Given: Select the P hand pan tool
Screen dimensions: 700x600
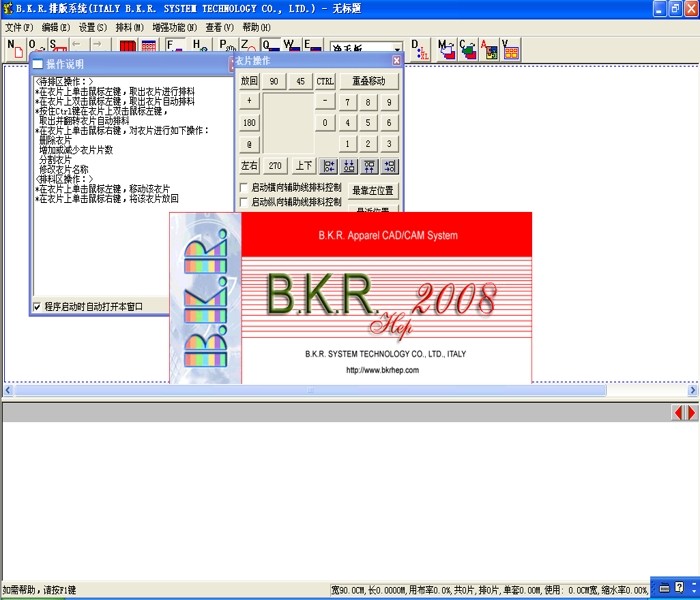Looking at the screenshot, I should pyautogui.click(x=227, y=46).
